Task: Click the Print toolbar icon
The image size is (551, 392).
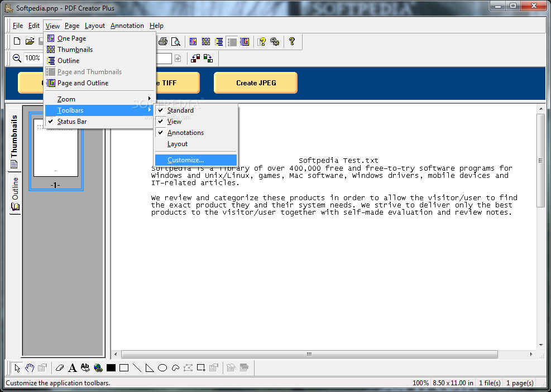Action: [162, 41]
